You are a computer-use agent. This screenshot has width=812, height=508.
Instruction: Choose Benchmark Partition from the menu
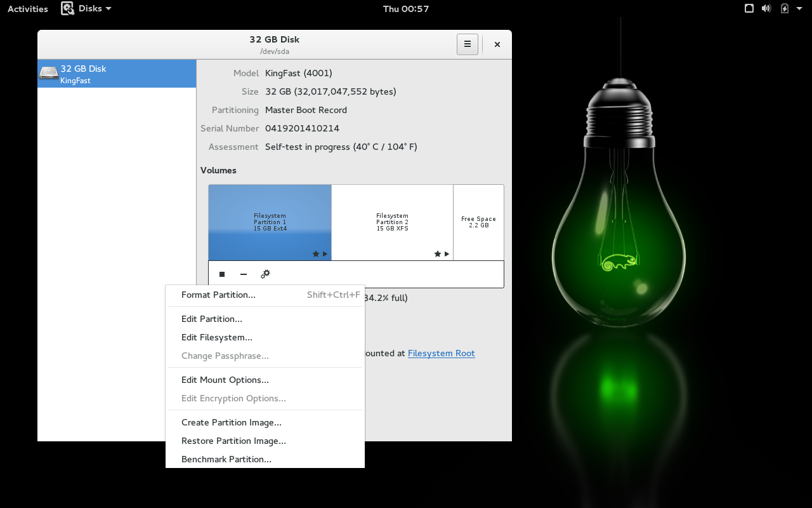[226, 459]
